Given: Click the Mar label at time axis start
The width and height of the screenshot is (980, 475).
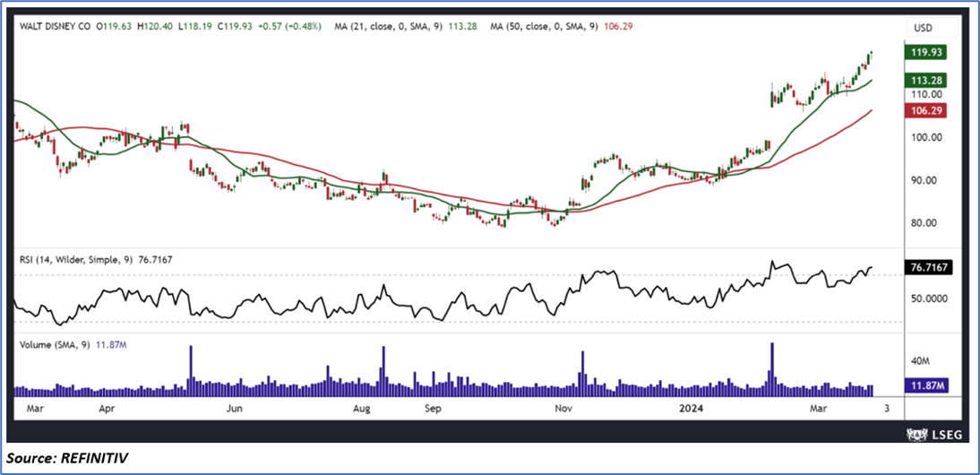Looking at the screenshot, I should click(34, 409).
